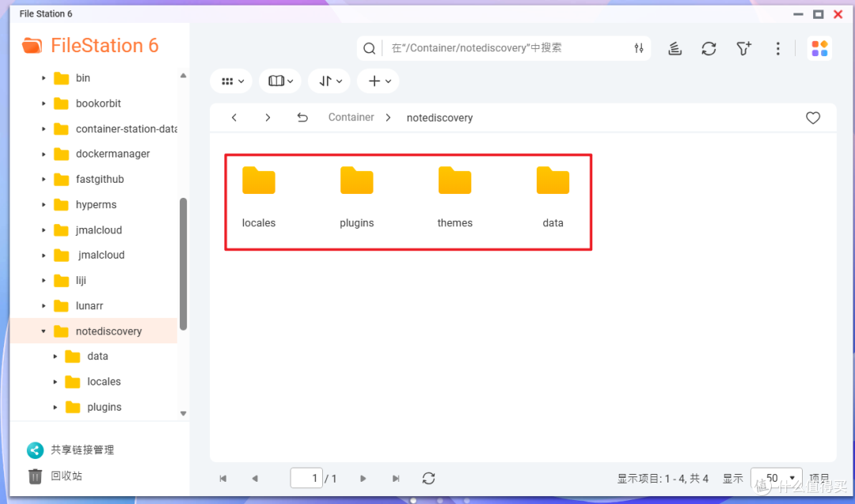Open the three-dot more options menu
Screen dimensions: 855x504
coord(777,48)
